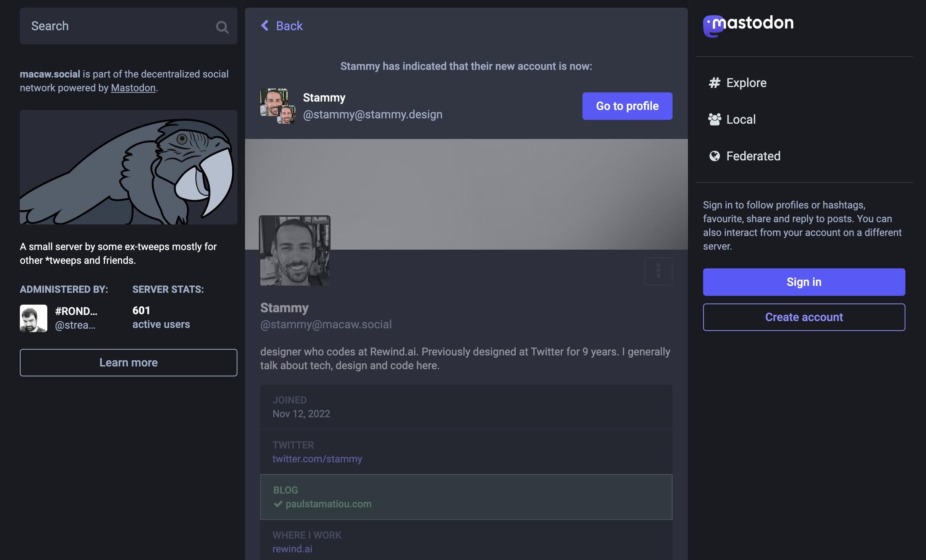The height and width of the screenshot is (560, 926).
Task: Click the Mastodon logo
Action: pyautogui.click(x=748, y=26)
